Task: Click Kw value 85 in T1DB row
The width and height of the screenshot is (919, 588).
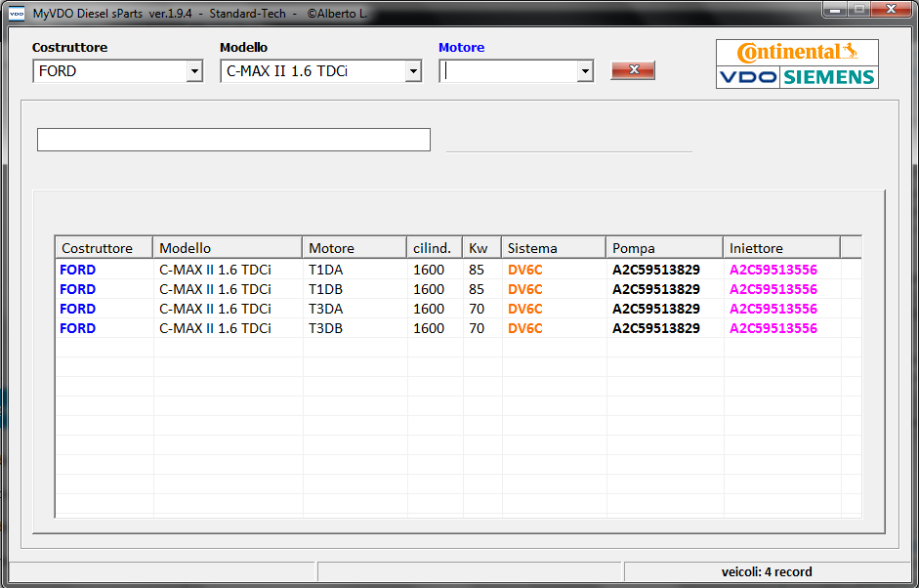Action: [477, 289]
